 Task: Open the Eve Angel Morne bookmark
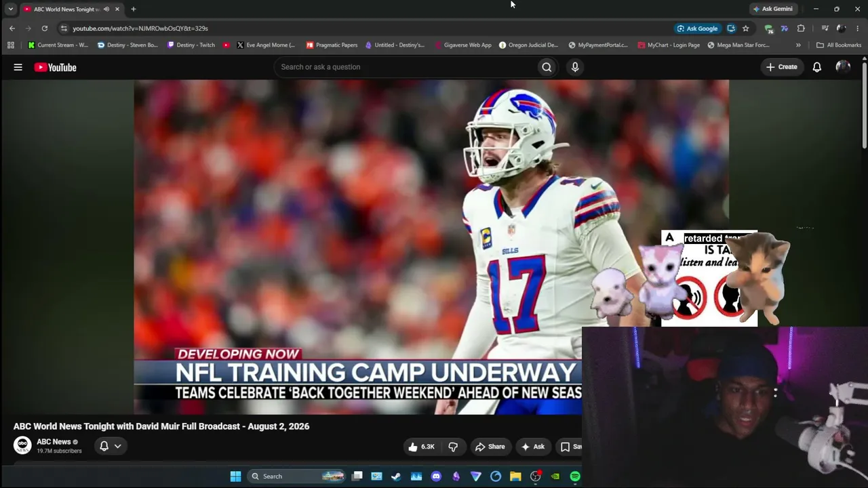pyautogui.click(x=266, y=45)
